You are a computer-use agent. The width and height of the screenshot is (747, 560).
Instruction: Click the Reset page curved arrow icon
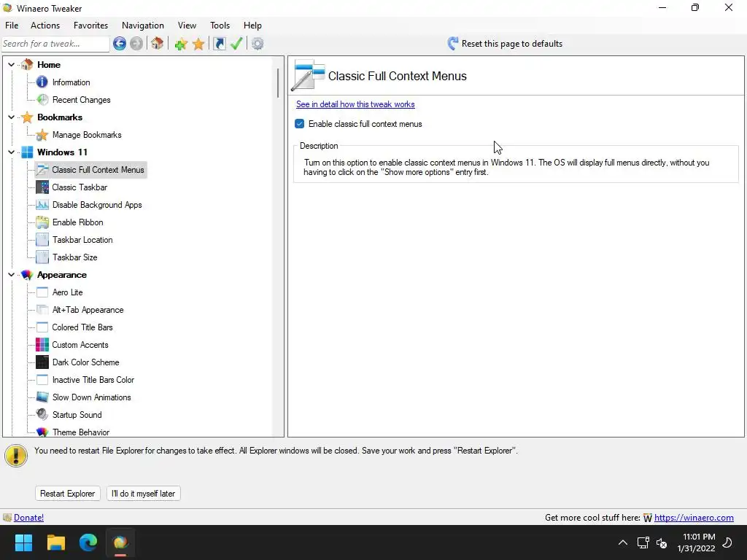[x=452, y=44]
